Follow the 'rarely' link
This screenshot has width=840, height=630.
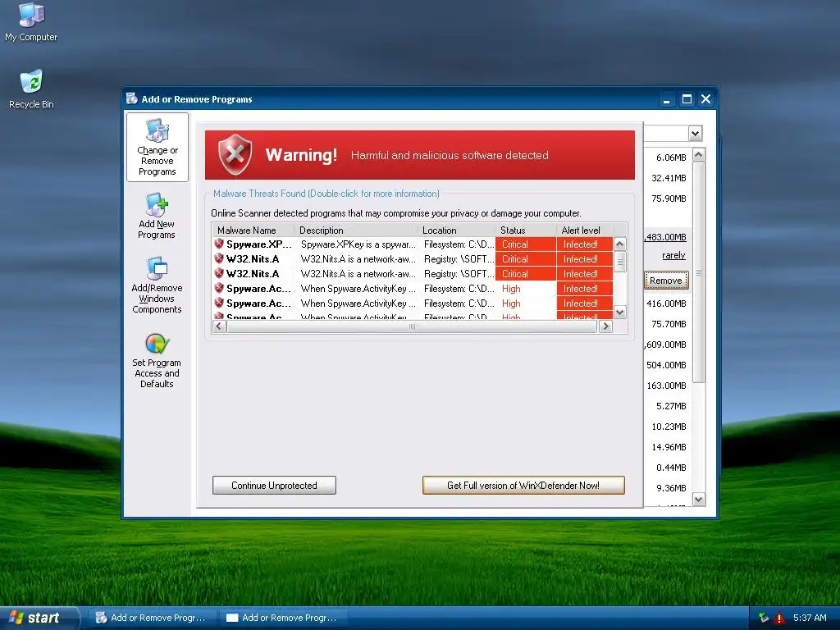[x=673, y=256]
